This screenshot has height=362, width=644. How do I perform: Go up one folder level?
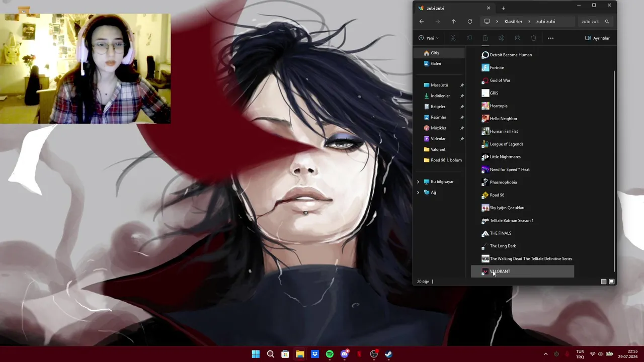454,22
